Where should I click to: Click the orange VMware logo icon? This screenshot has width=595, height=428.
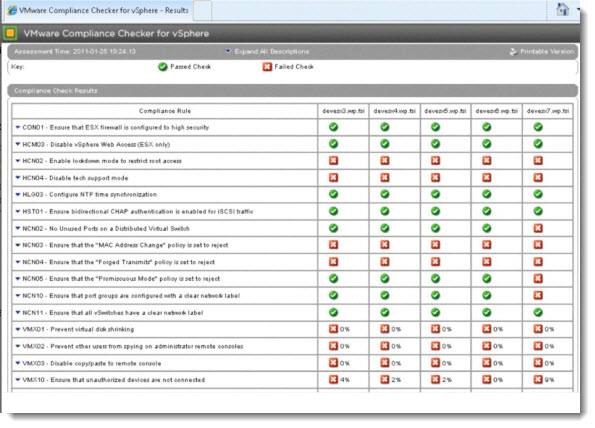(10, 33)
